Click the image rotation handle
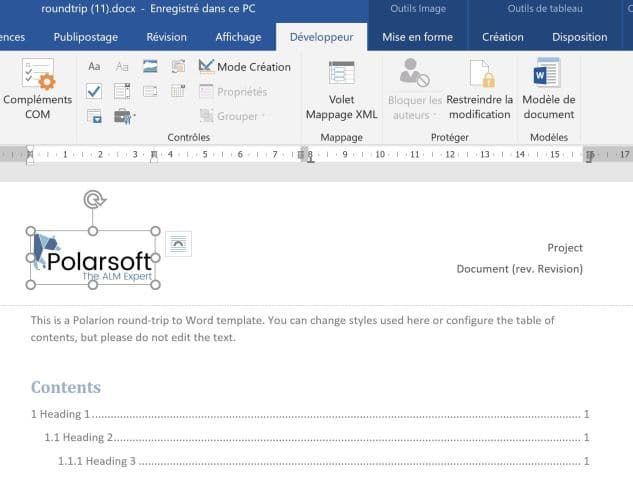This screenshot has width=633, height=480. [94, 199]
